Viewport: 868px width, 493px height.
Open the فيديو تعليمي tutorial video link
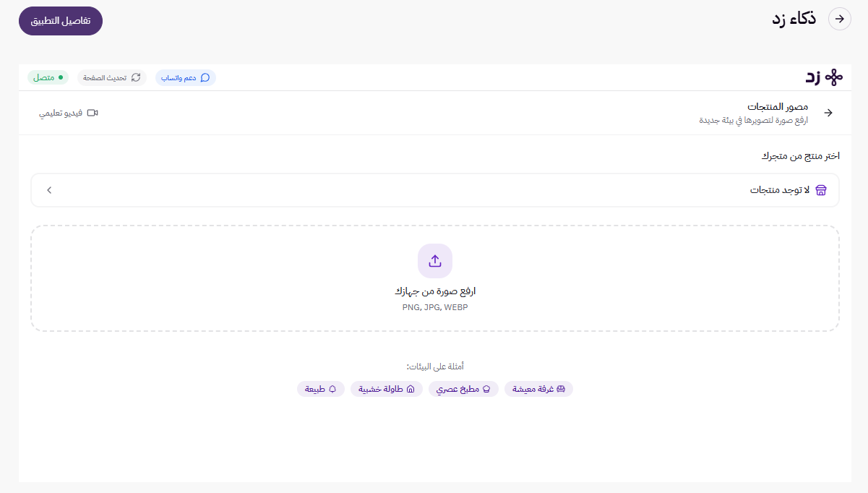[x=69, y=113]
